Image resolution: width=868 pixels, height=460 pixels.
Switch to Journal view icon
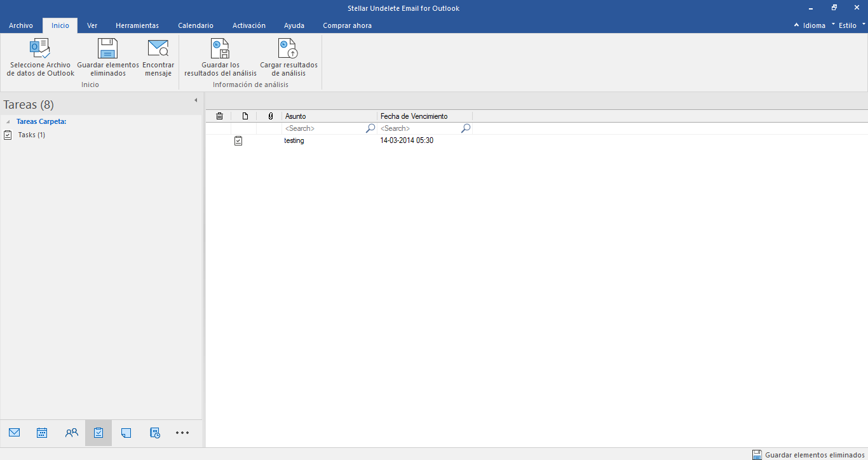pyautogui.click(x=154, y=433)
